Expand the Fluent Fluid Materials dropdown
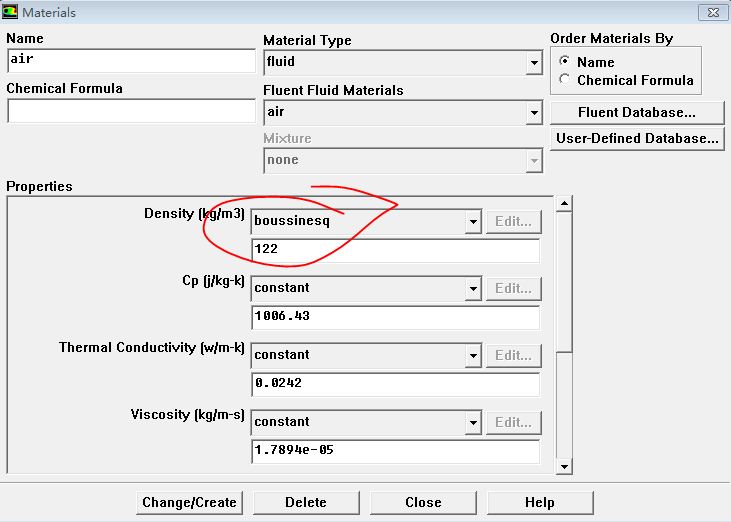This screenshot has height=522, width=731. pyautogui.click(x=534, y=113)
